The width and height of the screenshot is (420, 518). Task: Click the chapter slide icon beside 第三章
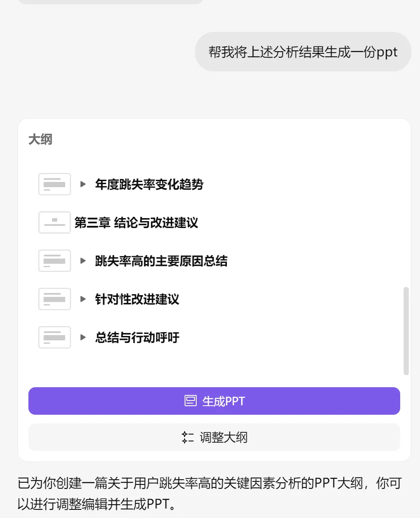click(x=55, y=222)
